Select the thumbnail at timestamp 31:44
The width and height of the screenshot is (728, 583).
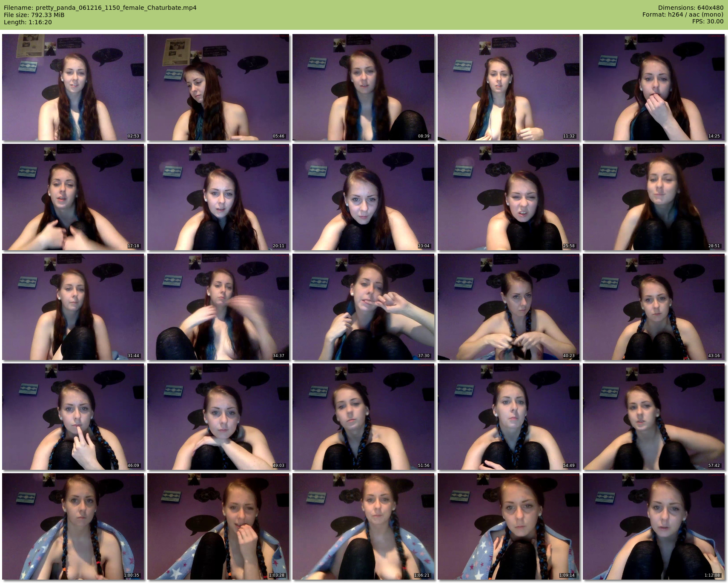(73, 307)
